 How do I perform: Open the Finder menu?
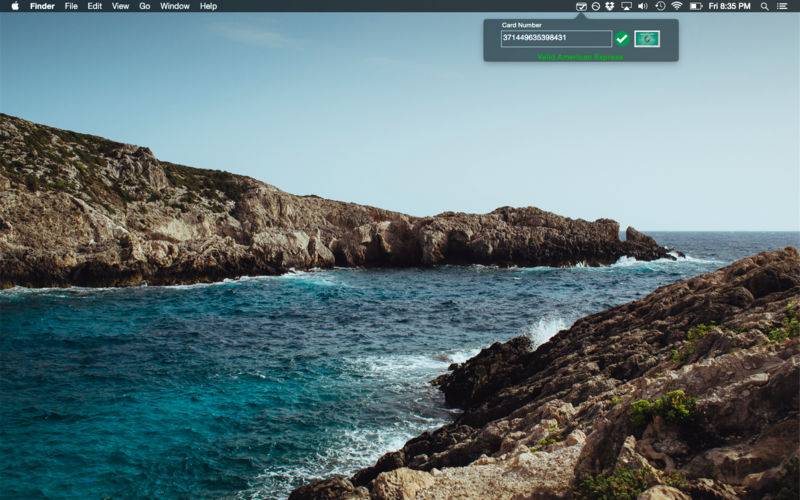click(x=42, y=6)
